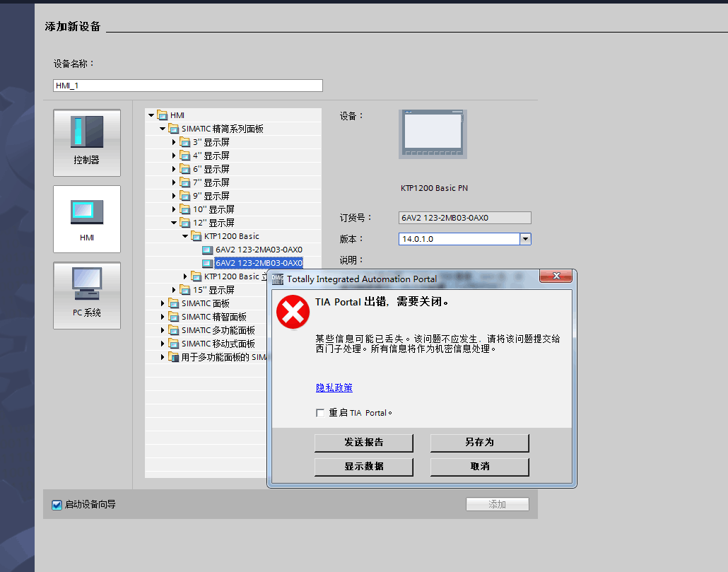728x572 pixels.
Task: Click the 另存为 button
Action: [x=480, y=443]
